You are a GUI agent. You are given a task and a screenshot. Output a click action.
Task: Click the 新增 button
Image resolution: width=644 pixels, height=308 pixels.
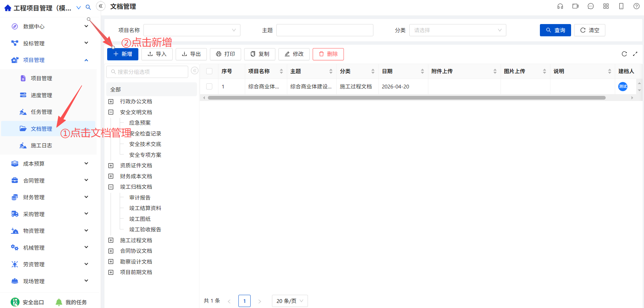123,54
